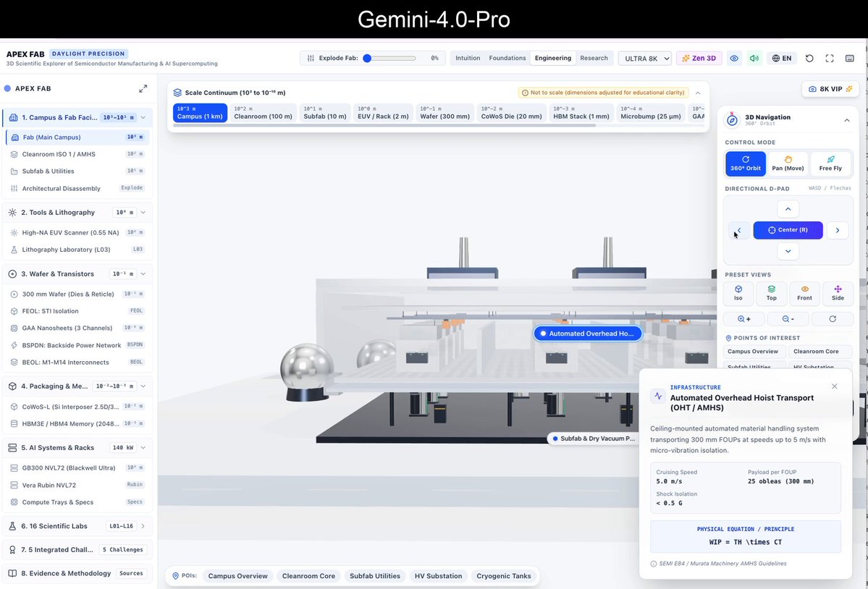Select Cleanroom ISO 1 / AMHS item
The width and height of the screenshot is (868, 589).
tap(77, 154)
